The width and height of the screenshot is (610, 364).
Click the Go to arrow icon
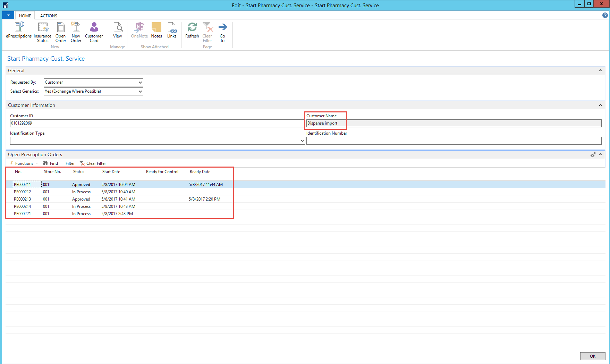(x=222, y=32)
